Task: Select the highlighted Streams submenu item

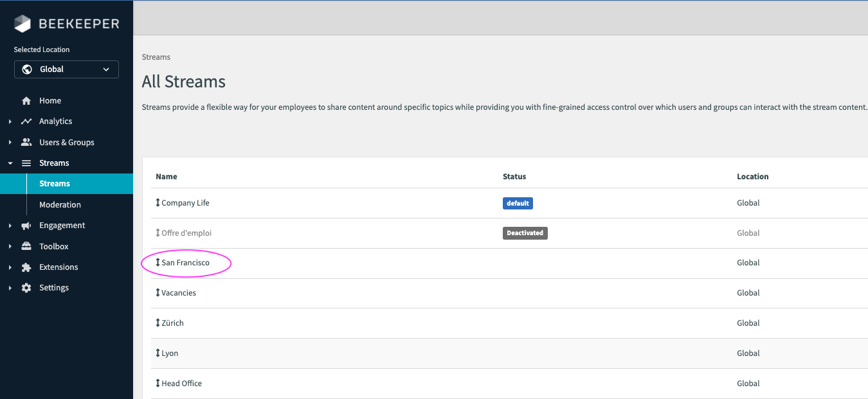Action: coord(55,184)
